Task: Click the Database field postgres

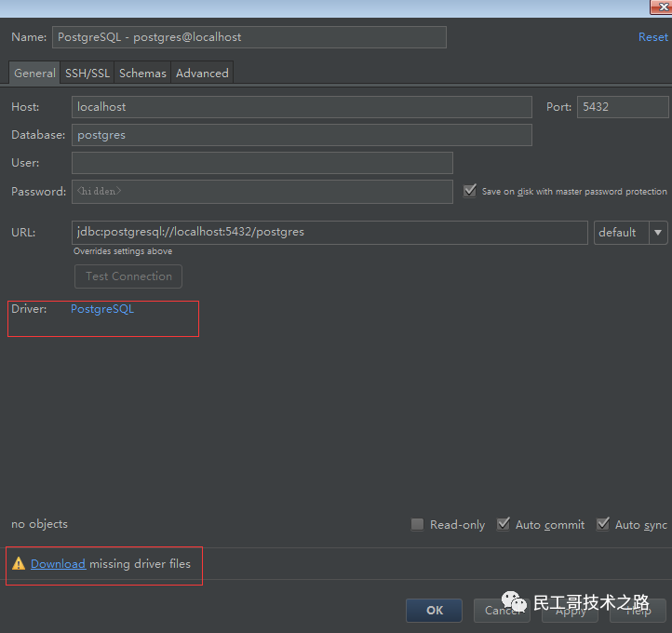Action: pos(302,135)
